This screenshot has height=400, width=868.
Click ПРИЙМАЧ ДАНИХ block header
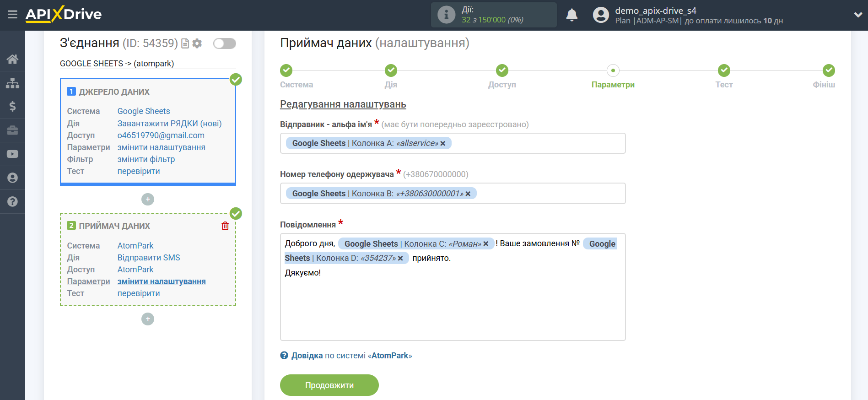[114, 226]
